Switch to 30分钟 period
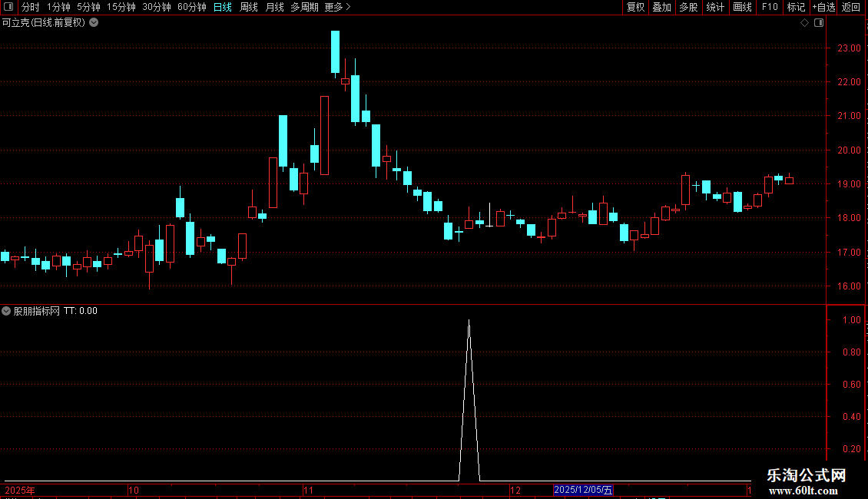The image size is (868, 499). click(x=157, y=7)
